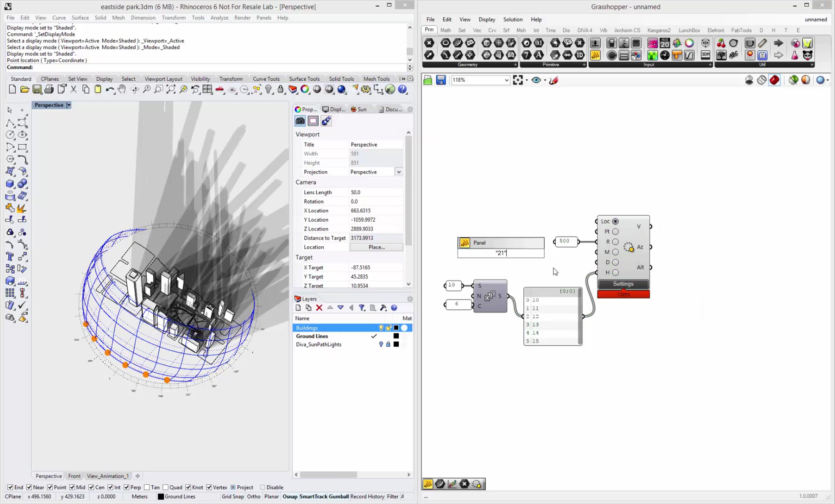The image size is (835, 504).
Task: Click the Options gear icon in Rhino toolbar
Action: point(366,89)
